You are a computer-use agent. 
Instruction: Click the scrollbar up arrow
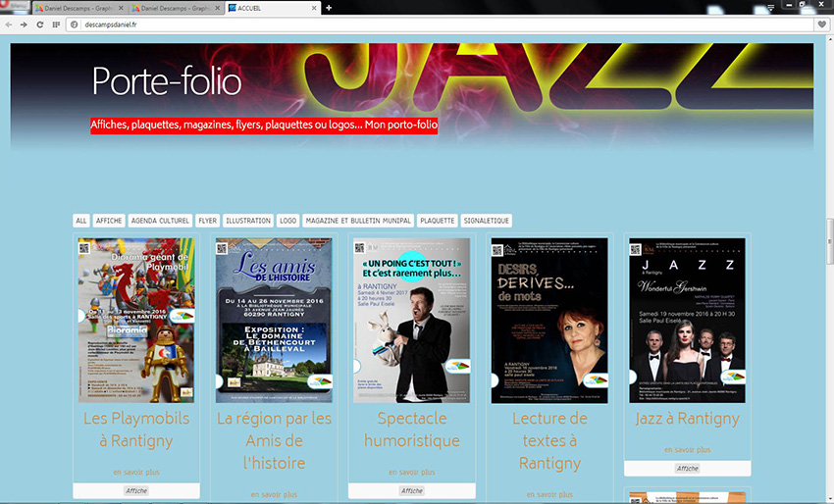[829, 39]
